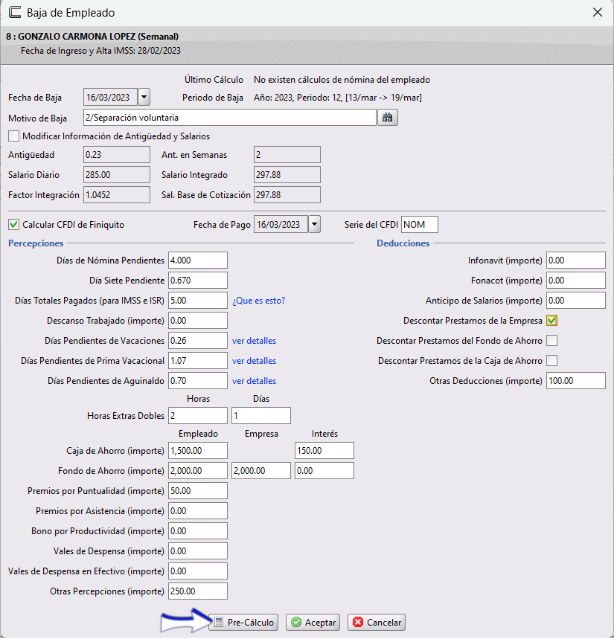Click the Motivo de Baja text field
The height and width of the screenshot is (638, 614).
(230, 118)
